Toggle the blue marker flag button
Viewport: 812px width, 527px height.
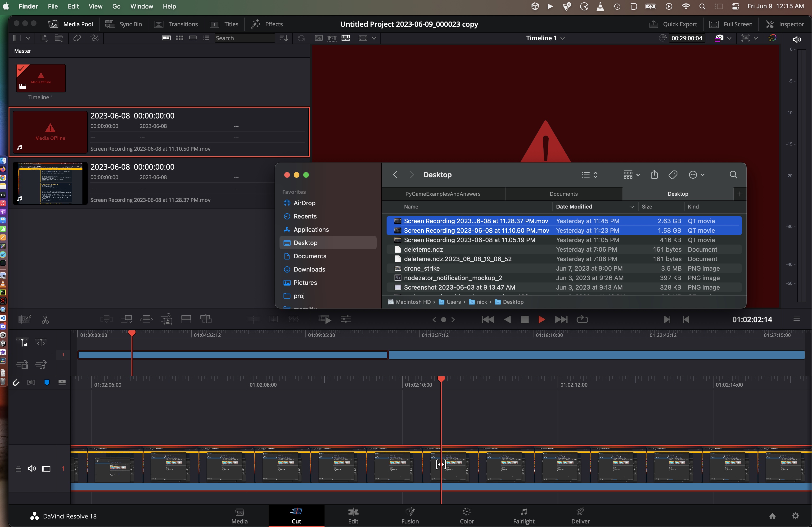pyautogui.click(x=47, y=383)
